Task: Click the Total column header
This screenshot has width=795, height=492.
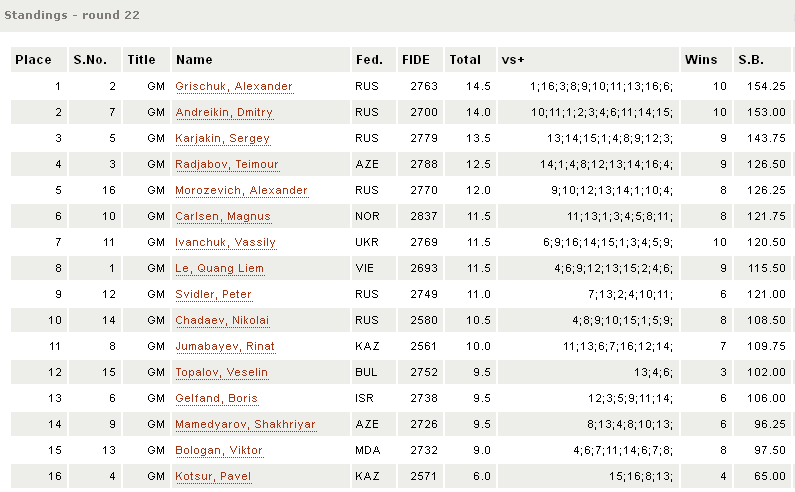Action: 464,60
